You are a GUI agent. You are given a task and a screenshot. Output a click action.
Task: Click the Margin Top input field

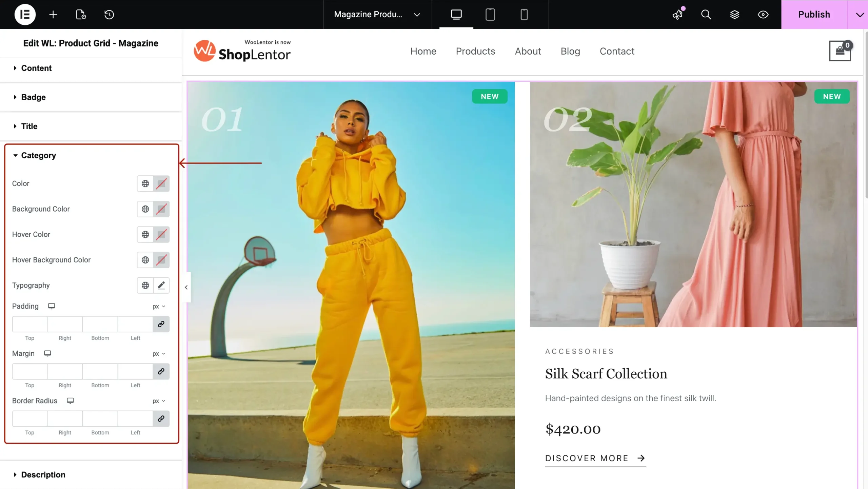coord(30,371)
